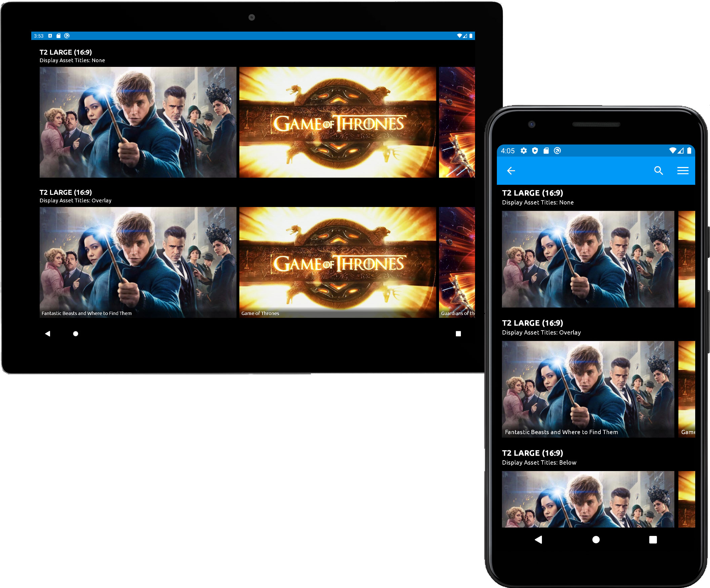This screenshot has height=588, width=710.
Task: Tap tablet clock showing 3:53
Action: click(39, 36)
